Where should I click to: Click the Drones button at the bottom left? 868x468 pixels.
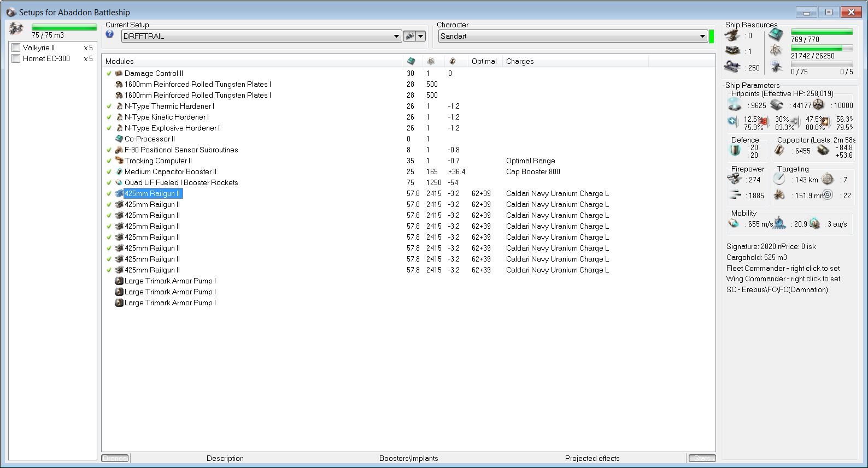[115, 458]
